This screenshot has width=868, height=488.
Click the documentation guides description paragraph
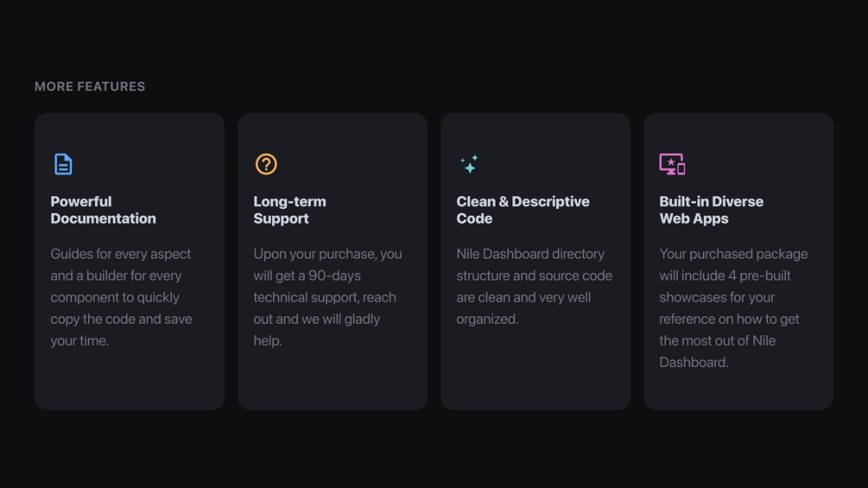[x=121, y=297]
